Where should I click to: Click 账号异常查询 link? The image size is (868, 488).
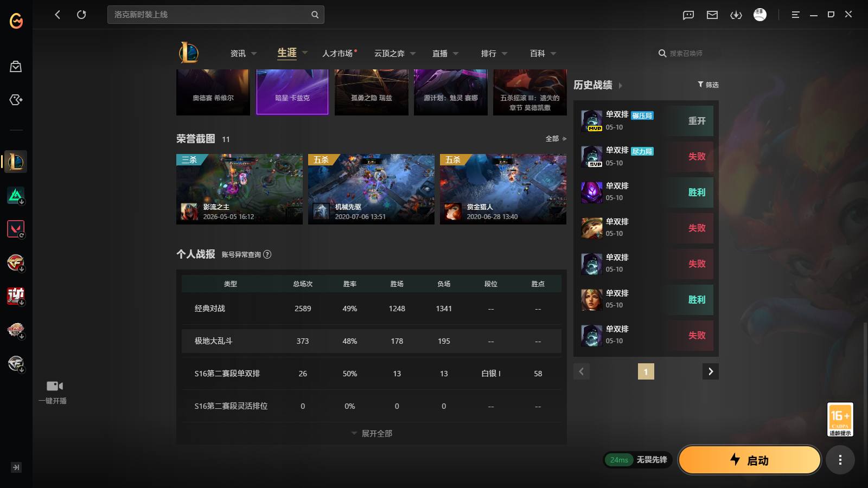point(241,254)
